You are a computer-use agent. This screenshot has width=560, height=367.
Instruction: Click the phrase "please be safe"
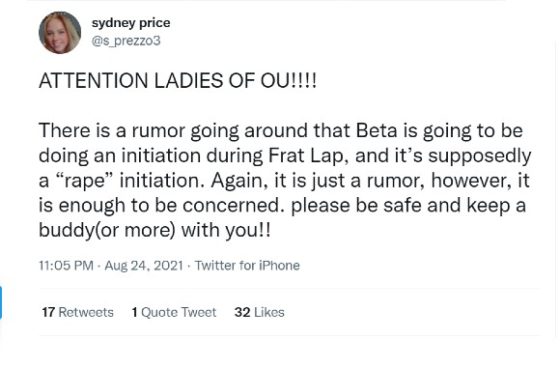tap(356, 205)
